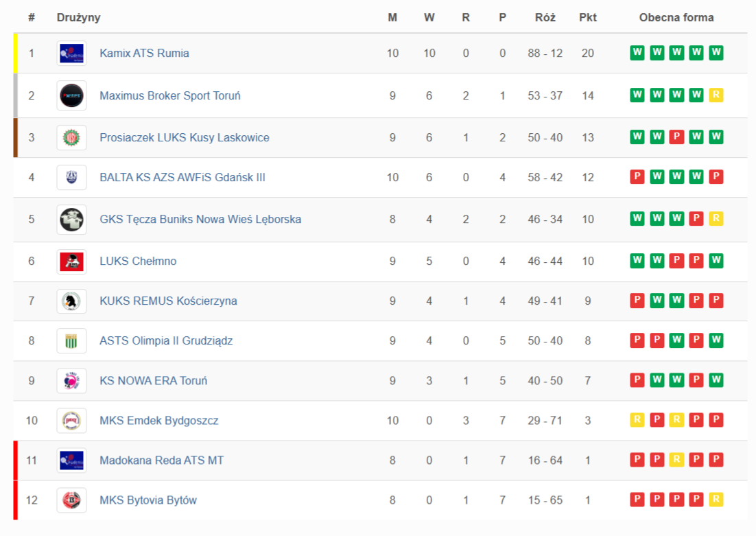Click the yellow R form badge for Maximus Broker
Screen dimensions: 756x536
(x=716, y=95)
